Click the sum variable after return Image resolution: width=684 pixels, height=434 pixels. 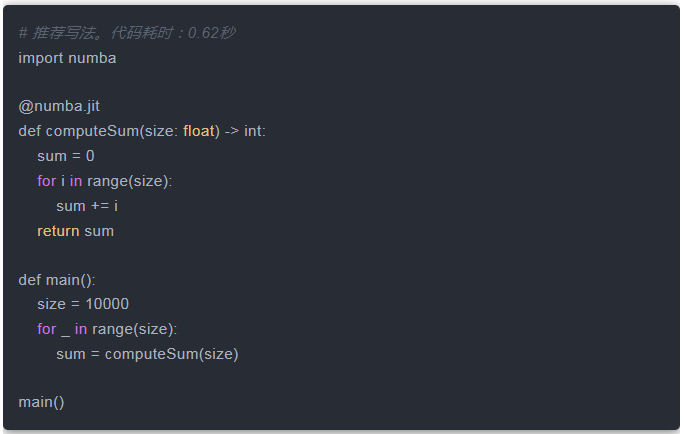[99, 230]
